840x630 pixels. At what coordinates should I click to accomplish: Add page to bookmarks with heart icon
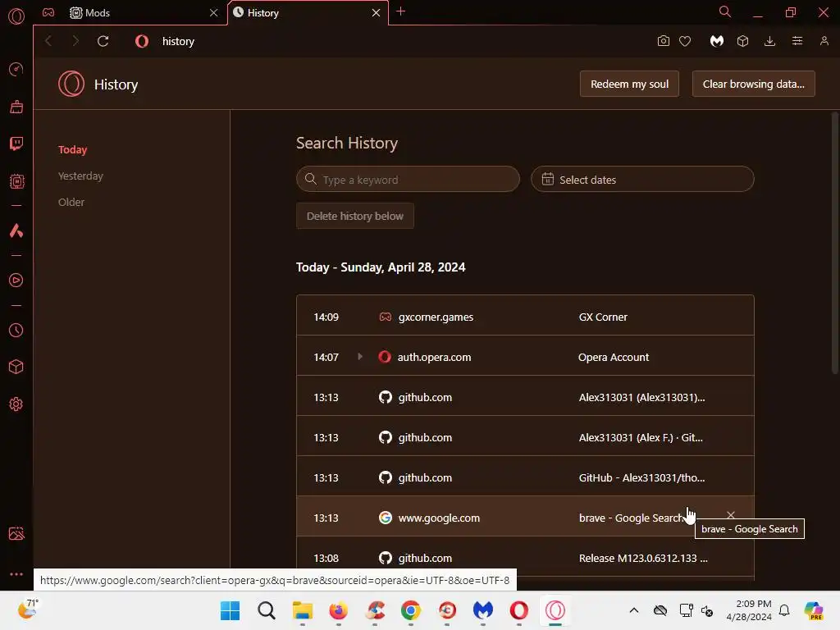point(685,41)
